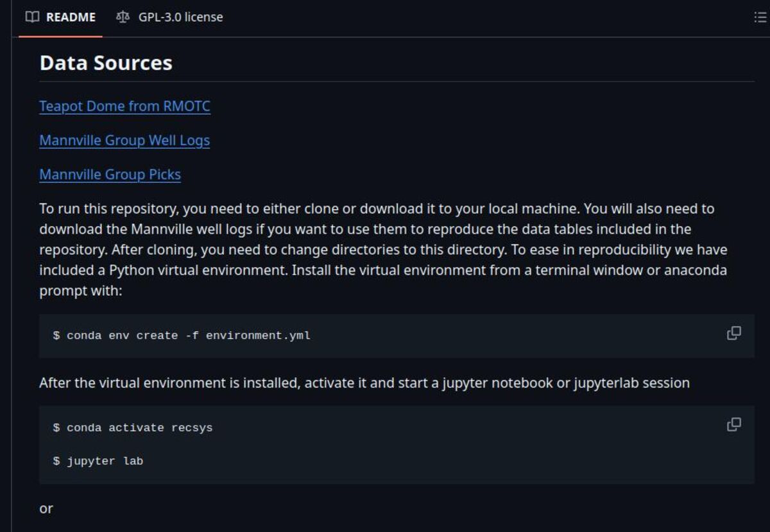Open Teapot Dome from RMOTC link
Viewport: 770px width, 532px height.
124,106
